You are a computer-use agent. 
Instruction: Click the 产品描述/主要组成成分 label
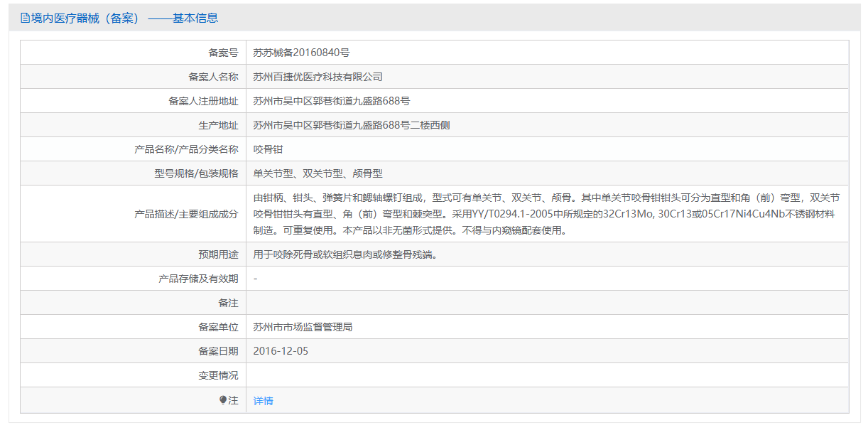point(186,214)
